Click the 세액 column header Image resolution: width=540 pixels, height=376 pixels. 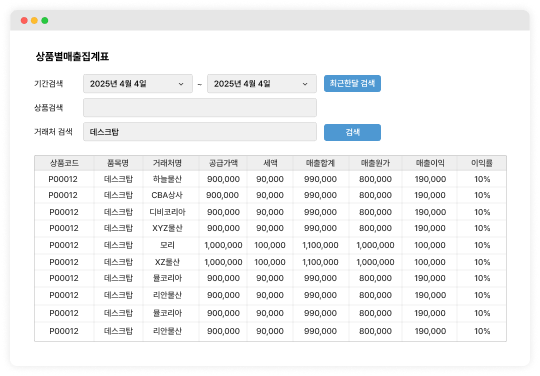270,163
